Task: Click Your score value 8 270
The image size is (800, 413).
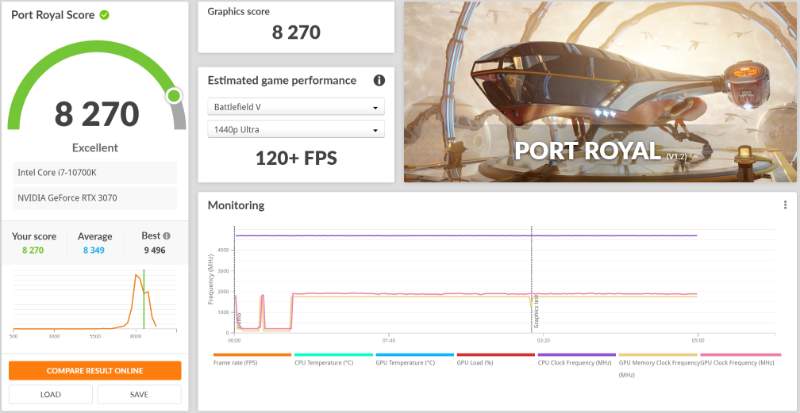Action: pyautogui.click(x=33, y=250)
